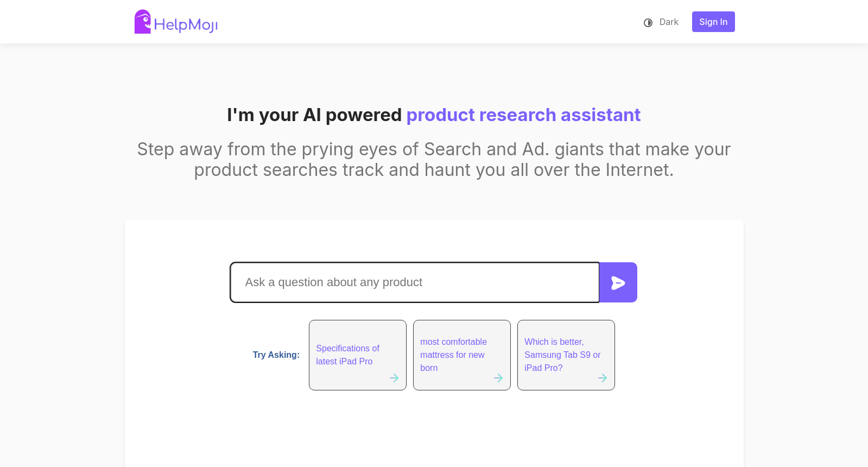Choose most comfortable mattress for new born suggestion
This screenshot has width=868, height=467.
coord(462,355)
